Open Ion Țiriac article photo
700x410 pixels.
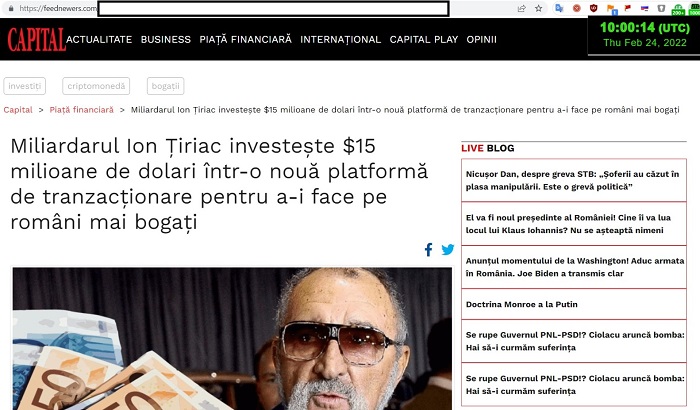pyautogui.click(x=232, y=338)
